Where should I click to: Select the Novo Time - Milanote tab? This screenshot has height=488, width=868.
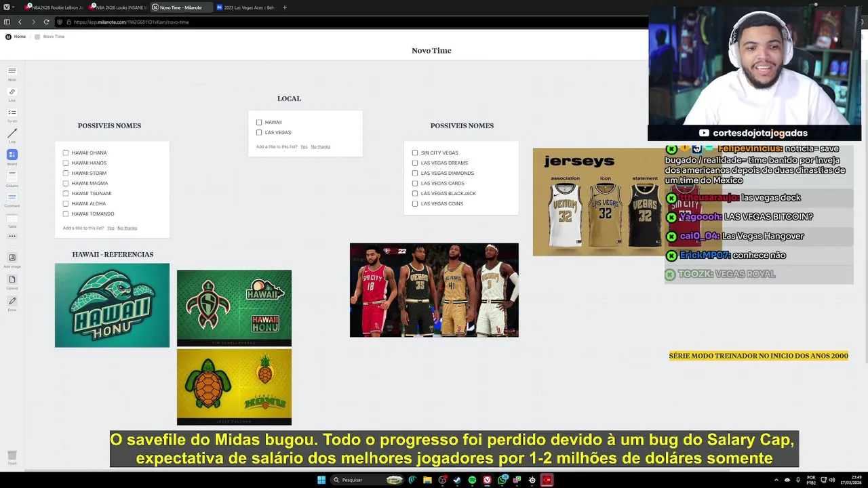[x=180, y=7]
